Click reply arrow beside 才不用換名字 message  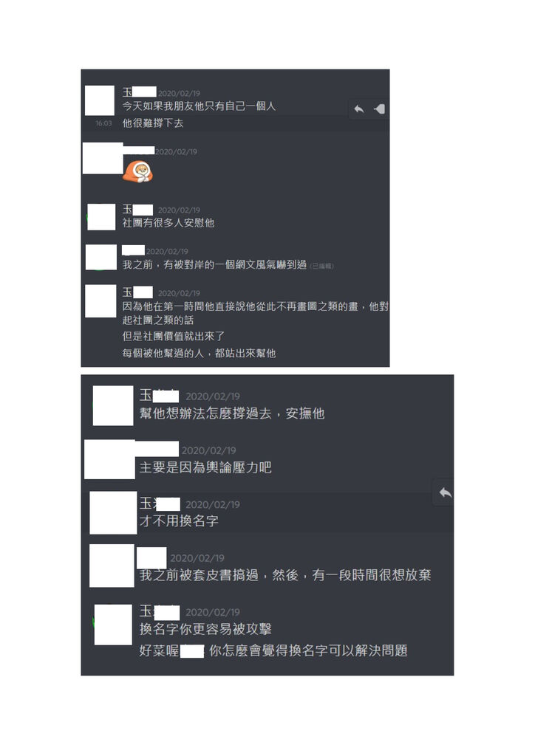coord(446,492)
